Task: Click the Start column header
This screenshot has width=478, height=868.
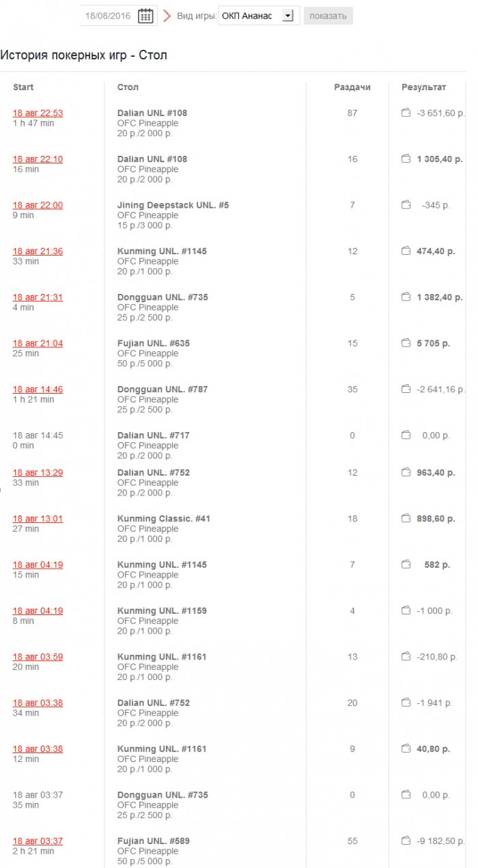Action: tap(23, 87)
